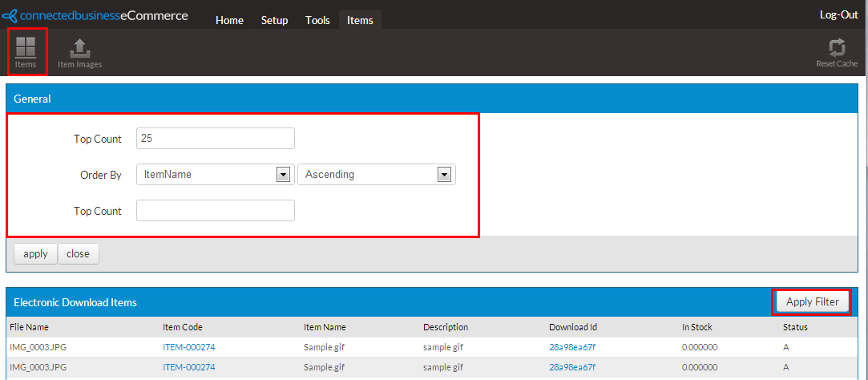Open first row's 28a98ea67f download link
The height and width of the screenshot is (380, 868).
(572, 347)
